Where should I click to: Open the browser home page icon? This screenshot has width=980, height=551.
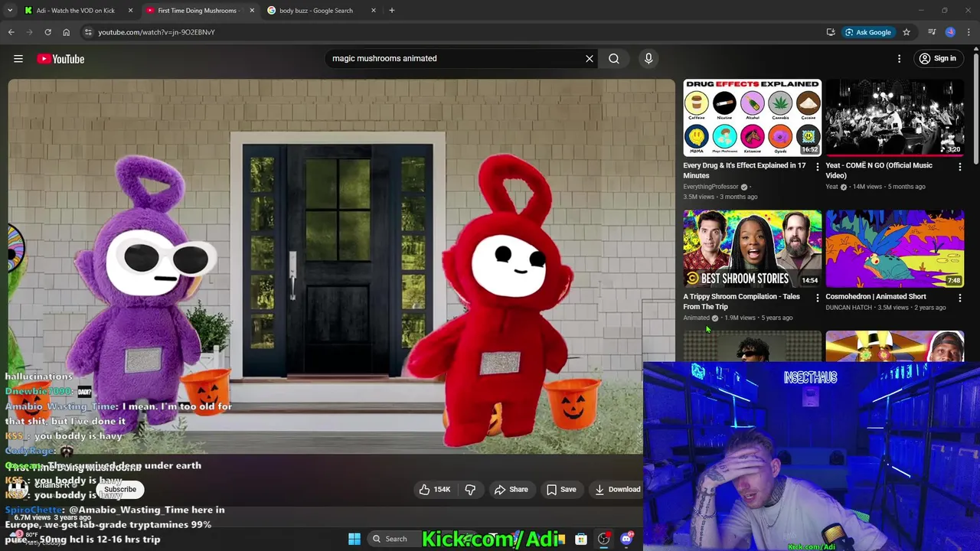pos(66,32)
